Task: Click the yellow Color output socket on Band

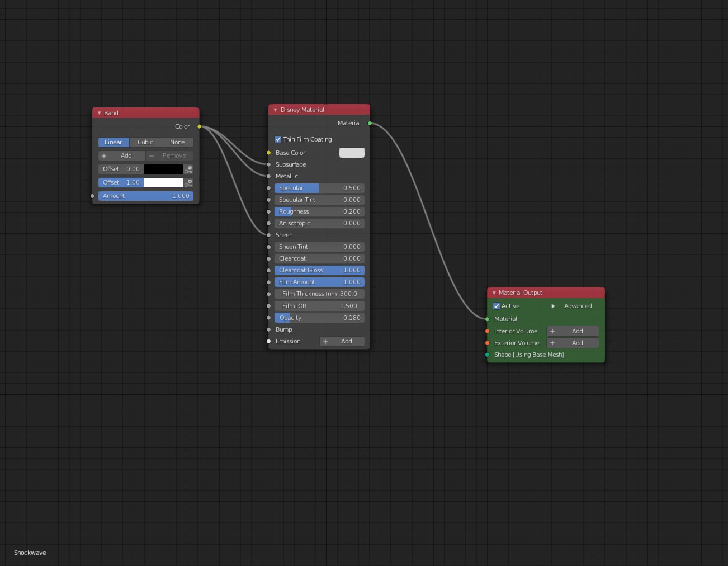Action: 200,126
